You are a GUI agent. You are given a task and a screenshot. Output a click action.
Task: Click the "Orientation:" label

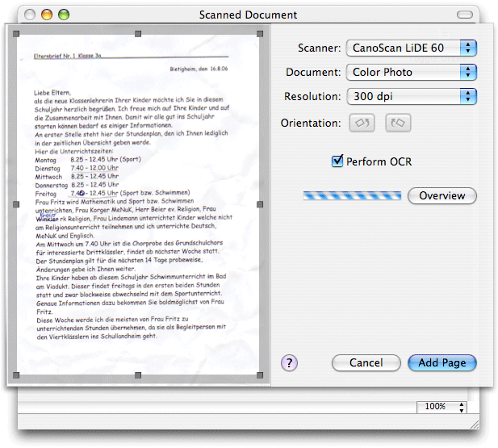[x=311, y=123]
